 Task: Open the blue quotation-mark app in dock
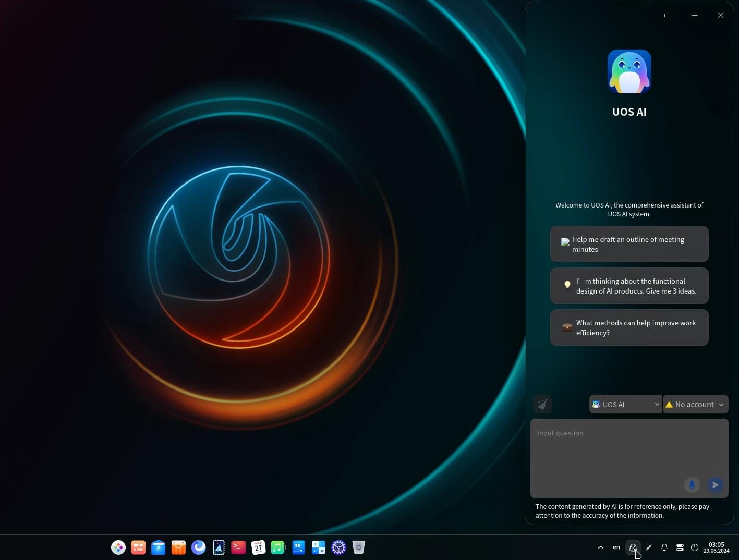298,547
